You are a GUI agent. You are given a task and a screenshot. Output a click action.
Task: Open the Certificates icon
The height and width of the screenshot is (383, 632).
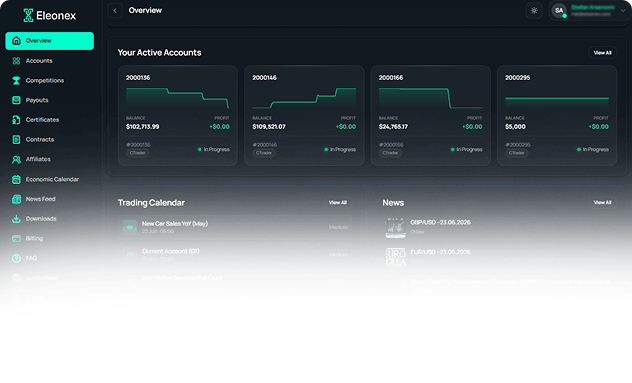coord(16,120)
